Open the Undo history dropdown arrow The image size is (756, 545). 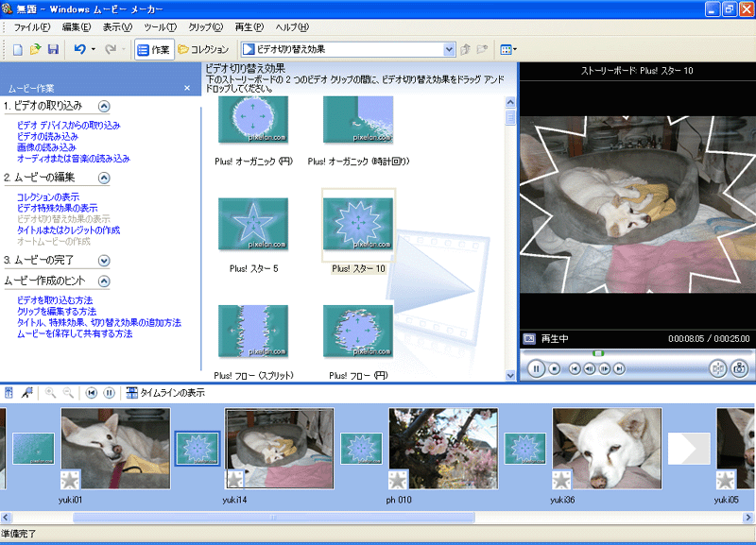93,49
